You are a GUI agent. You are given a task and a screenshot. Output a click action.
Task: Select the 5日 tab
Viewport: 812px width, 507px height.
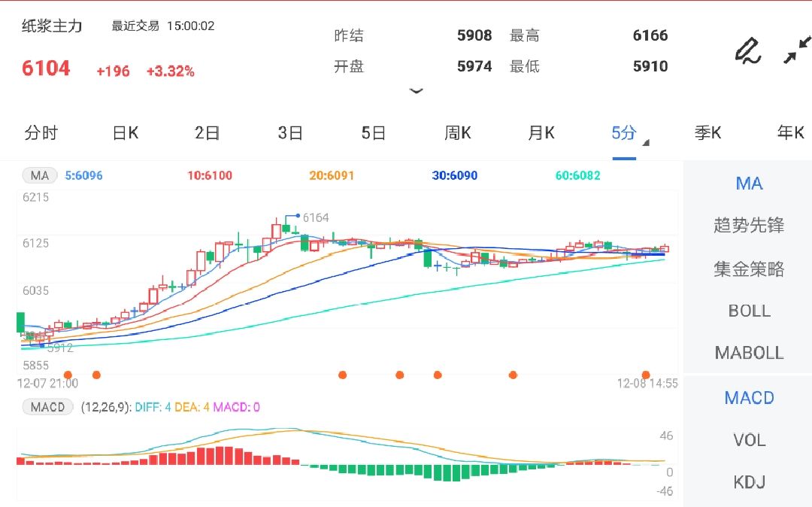tap(374, 133)
